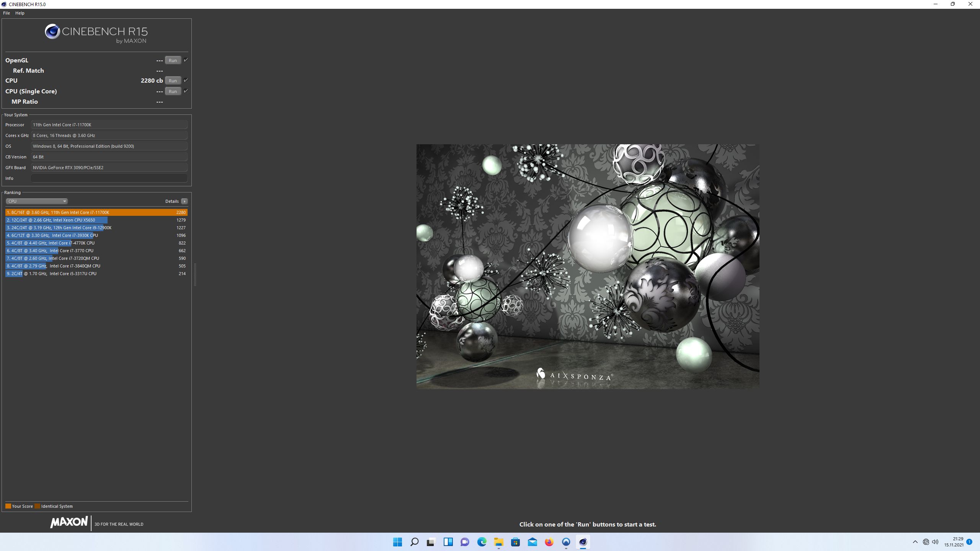Run the OpenGL benchmark

173,60
